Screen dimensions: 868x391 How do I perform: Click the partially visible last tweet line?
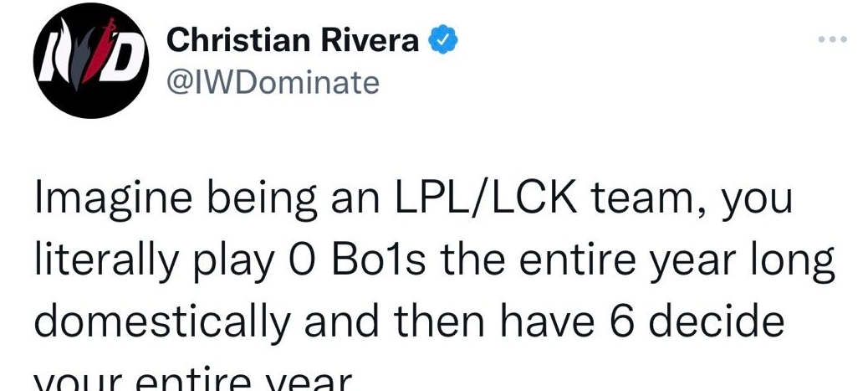(189, 380)
